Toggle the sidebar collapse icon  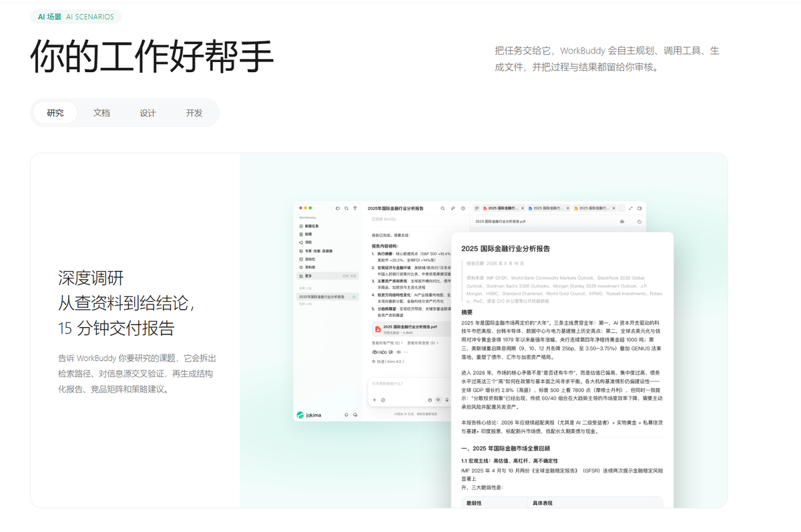338,208
